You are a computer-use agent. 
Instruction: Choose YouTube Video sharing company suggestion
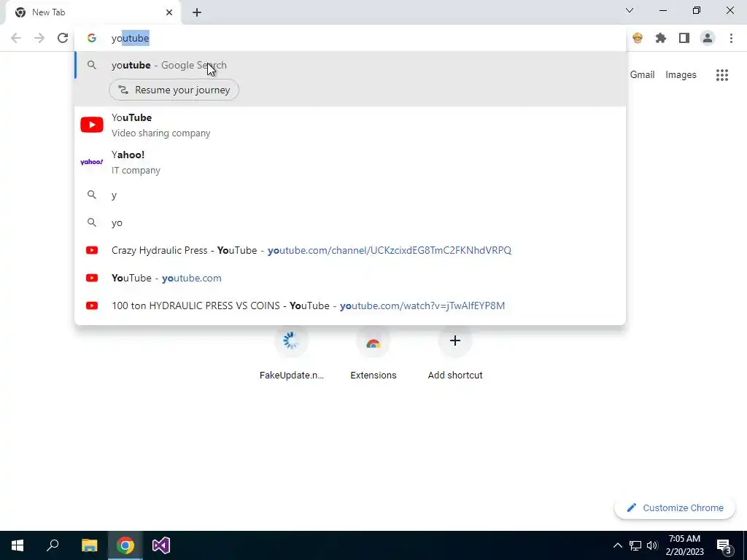click(350, 125)
